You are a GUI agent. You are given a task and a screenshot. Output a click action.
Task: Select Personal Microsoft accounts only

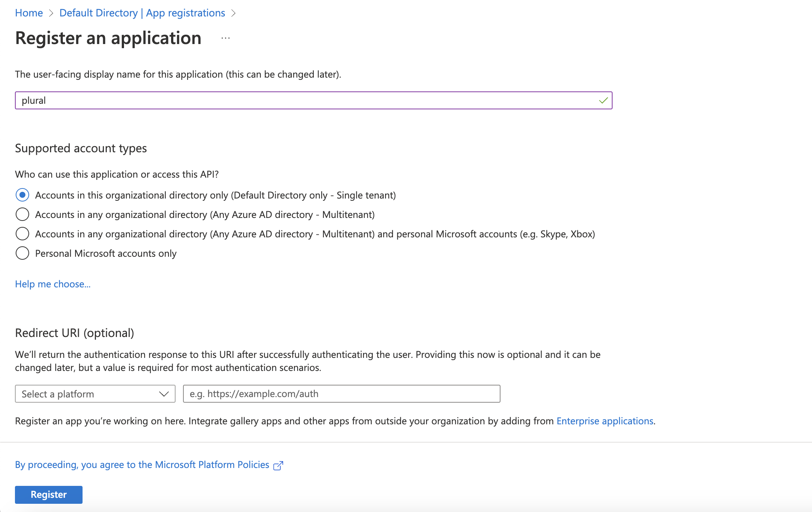(22, 253)
